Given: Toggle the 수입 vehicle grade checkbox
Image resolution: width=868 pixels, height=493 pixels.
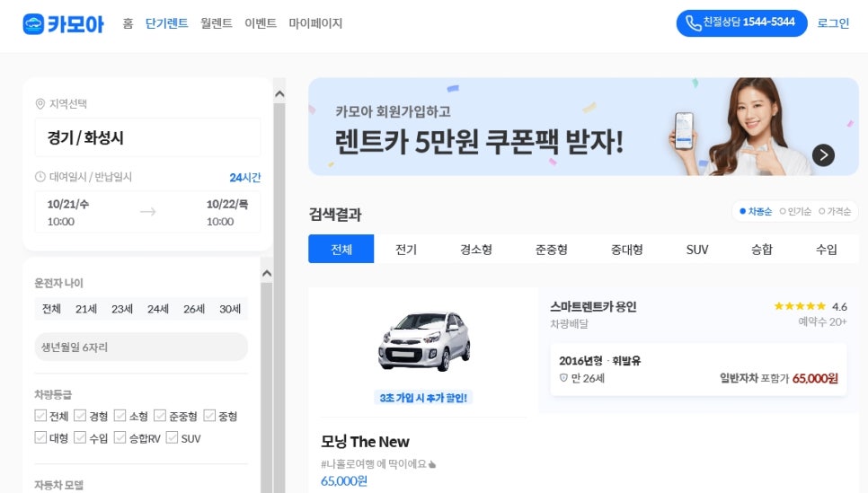Looking at the screenshot, I should [80, 437].
